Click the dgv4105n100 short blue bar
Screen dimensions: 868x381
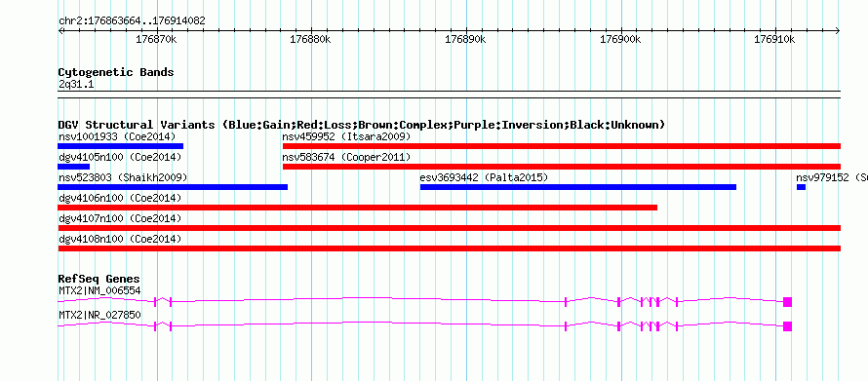73,167
